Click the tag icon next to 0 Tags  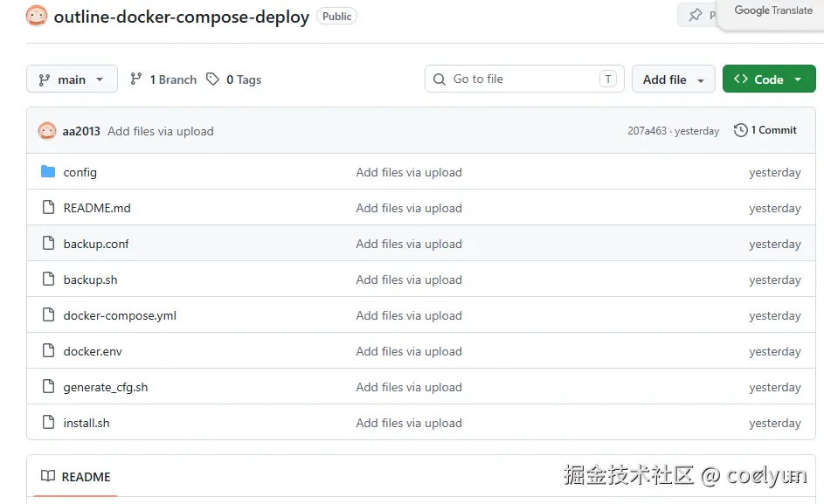coord(212,79)
